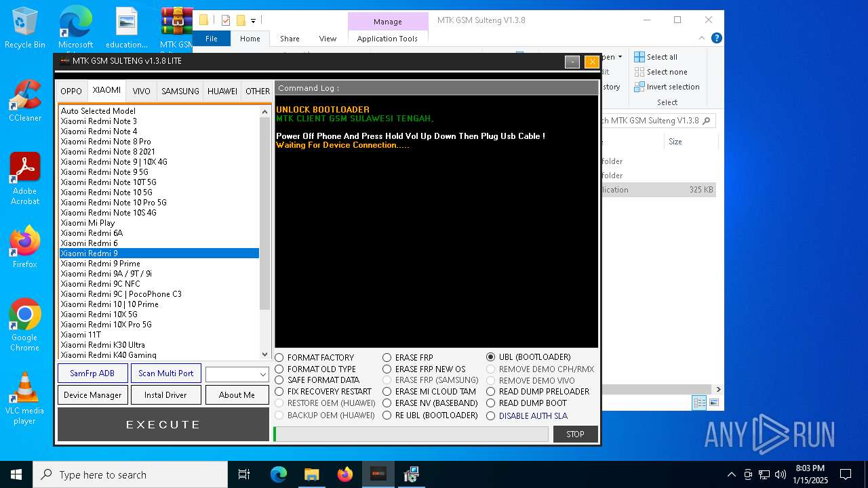Click the search magnifier in Explorer search box

coord(706,121)
